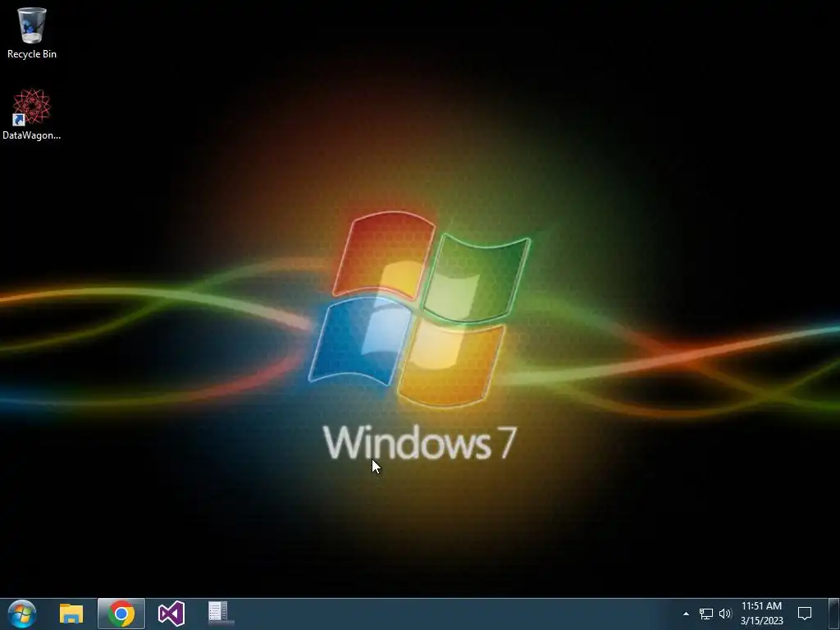Select the Recycle Bin desktop icon

pos(32,33)
